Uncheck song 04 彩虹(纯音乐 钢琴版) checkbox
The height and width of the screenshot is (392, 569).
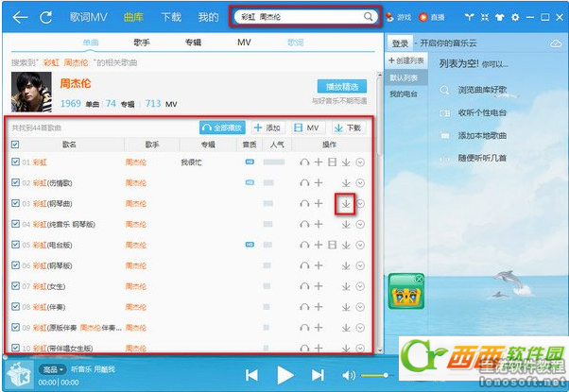click(15, 224)
